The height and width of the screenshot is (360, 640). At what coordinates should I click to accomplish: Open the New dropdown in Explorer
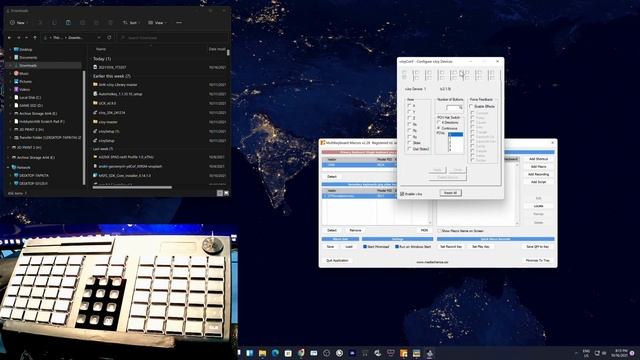[x=19, y=23]
